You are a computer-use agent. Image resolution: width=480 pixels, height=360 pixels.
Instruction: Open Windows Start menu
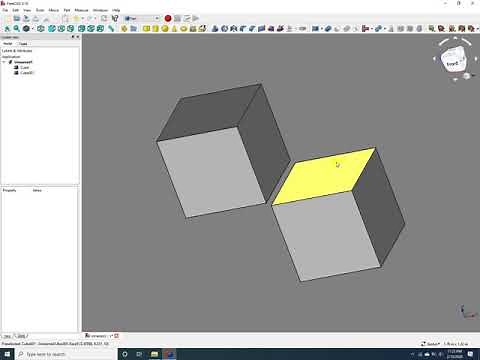click(7, 354)
